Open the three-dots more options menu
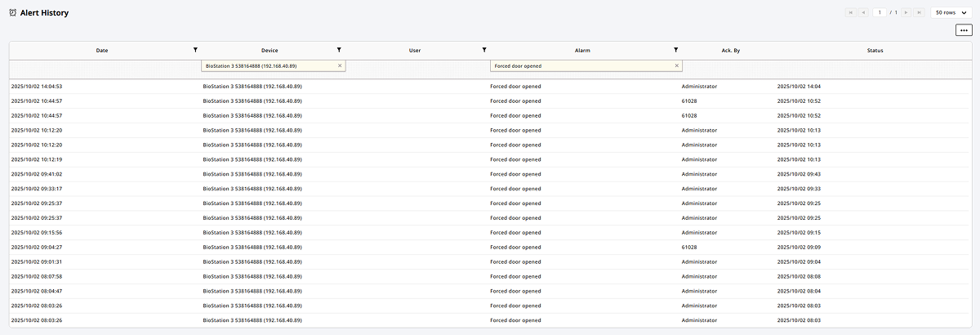The height and width of the screenshot is (335, 980). [964, 30]
